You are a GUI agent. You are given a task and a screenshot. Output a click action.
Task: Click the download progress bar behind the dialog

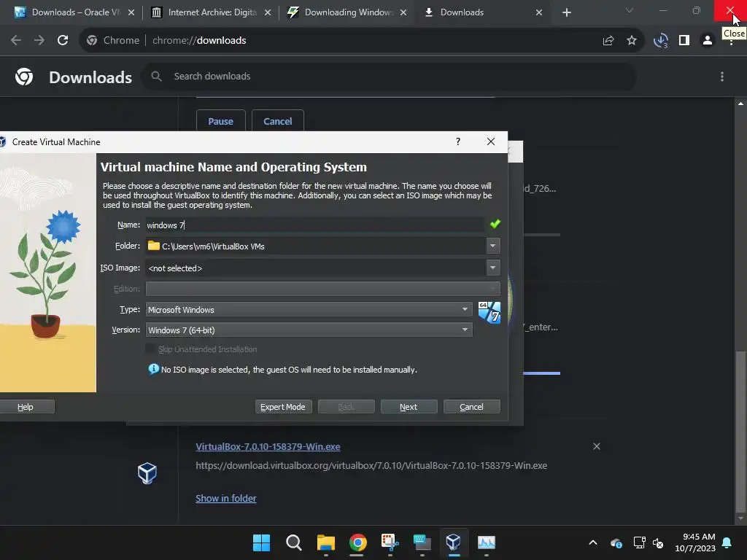(x=542, y=373)
